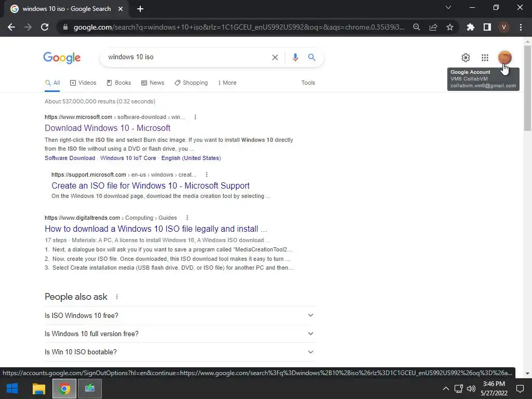532x399 pixels.
Task: Open options for the digitaltrends.com result
Action: tap(187, 218)
